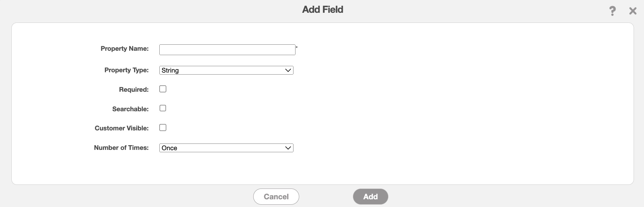Click the Required label text
This screenshot has width=644, height=207.
(133, 90)
